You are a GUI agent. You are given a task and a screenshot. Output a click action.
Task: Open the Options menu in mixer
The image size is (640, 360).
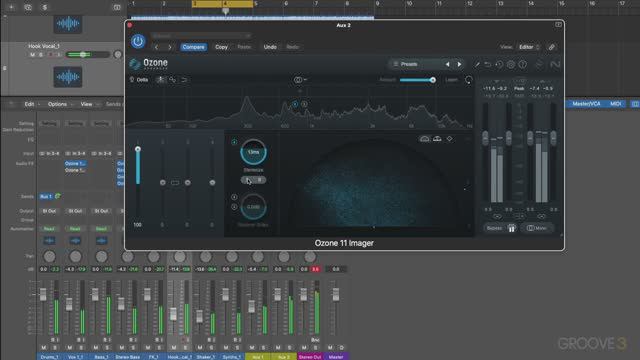57,104
